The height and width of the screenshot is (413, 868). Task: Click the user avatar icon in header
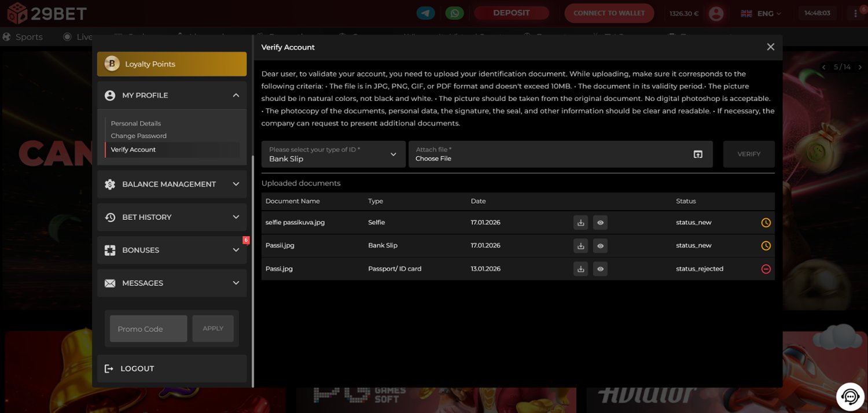point(716,13)
